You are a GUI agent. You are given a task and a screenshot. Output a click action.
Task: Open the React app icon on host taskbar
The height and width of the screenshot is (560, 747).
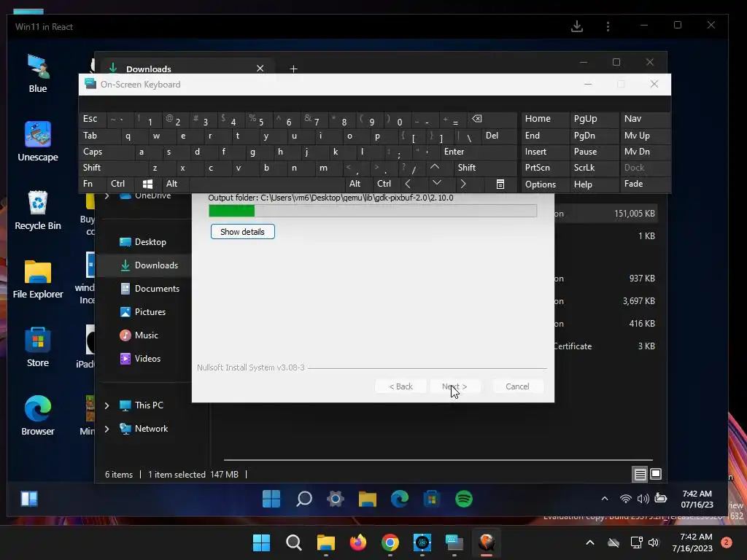(x=422, y=542)
